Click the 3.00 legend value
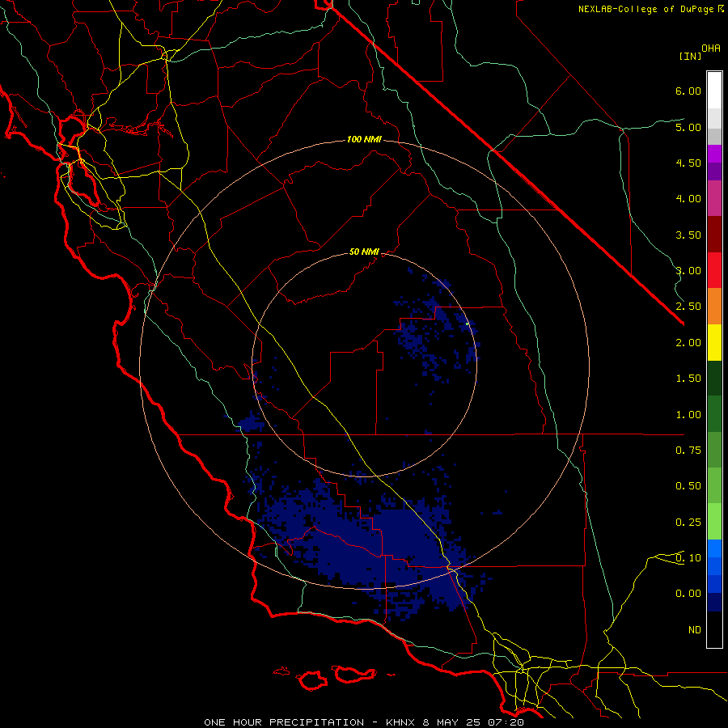The image size is (728, 728). coord(688,271)
